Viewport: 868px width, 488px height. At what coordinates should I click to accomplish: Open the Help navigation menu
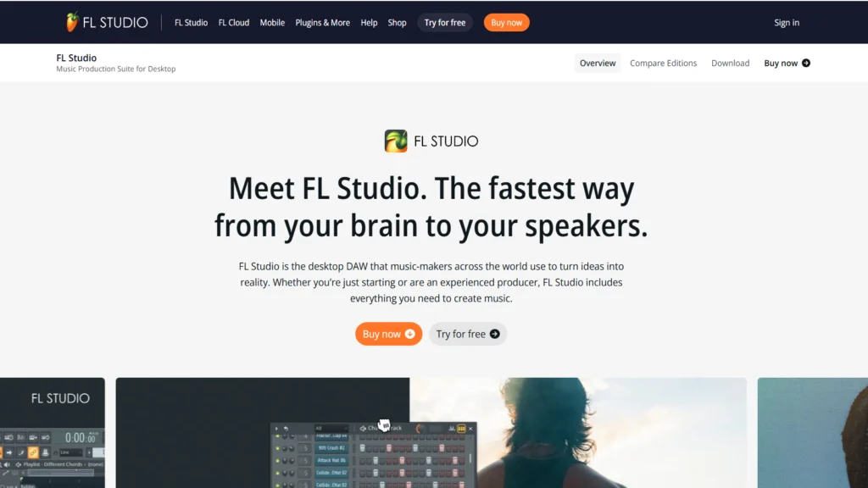point(369,23)
